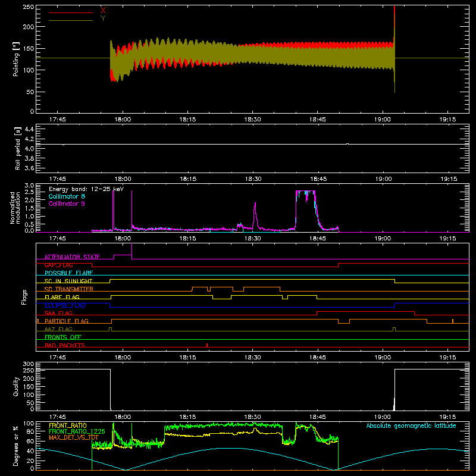The height and width of the screenshot is (476, 476).
Task: Click the Pointing y-axis title
Action: (16, 59)
